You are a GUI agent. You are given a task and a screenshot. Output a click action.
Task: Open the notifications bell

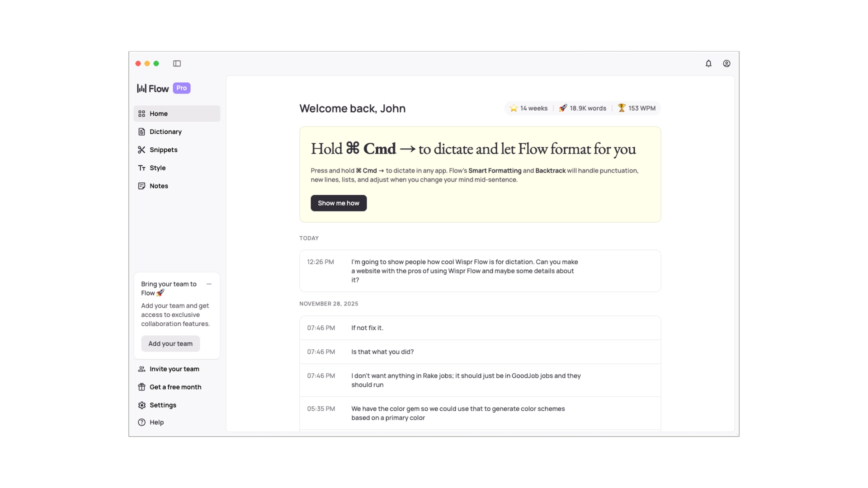(708, 64)
